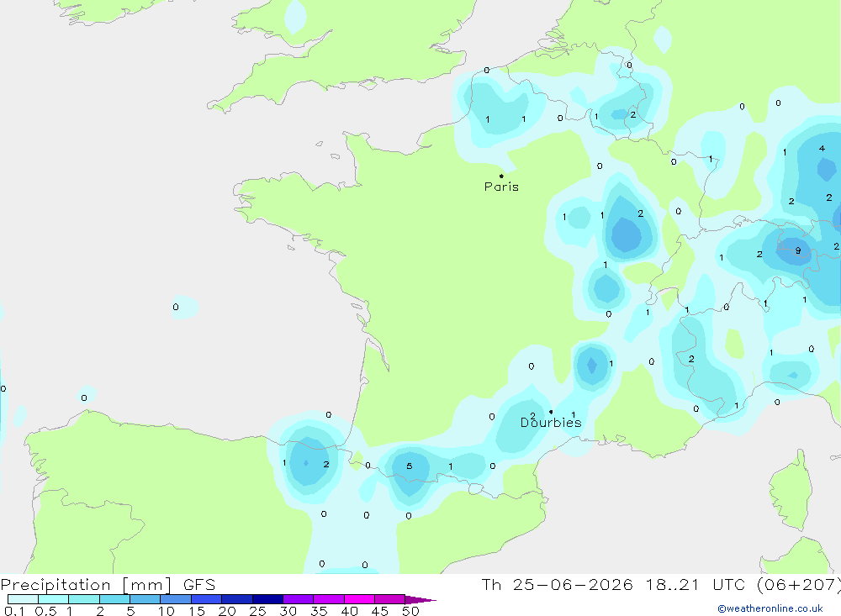841x616 pixels.
Task: Pick the 0.1–0.5 mm legend swatch
Action: click(x=23, y=599)
